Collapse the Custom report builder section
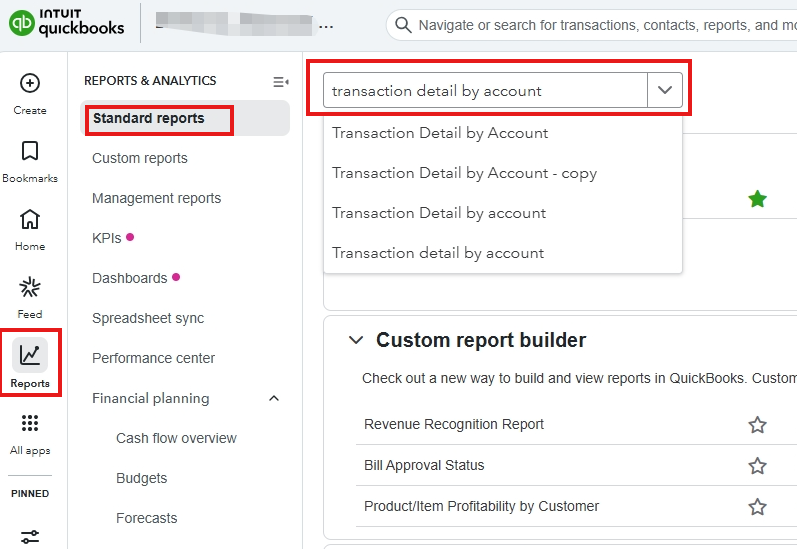The image size is (797, 549). [355, 340]
